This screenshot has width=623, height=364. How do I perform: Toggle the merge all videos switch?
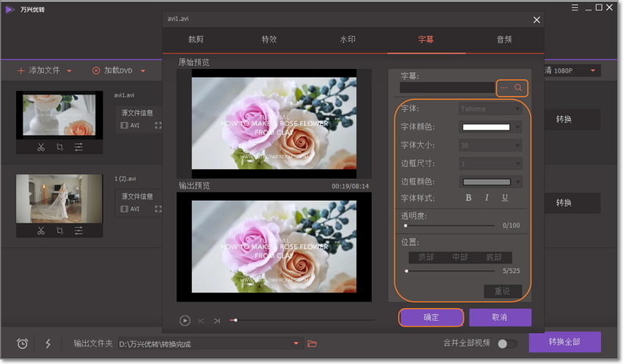[x=507, y=343]
